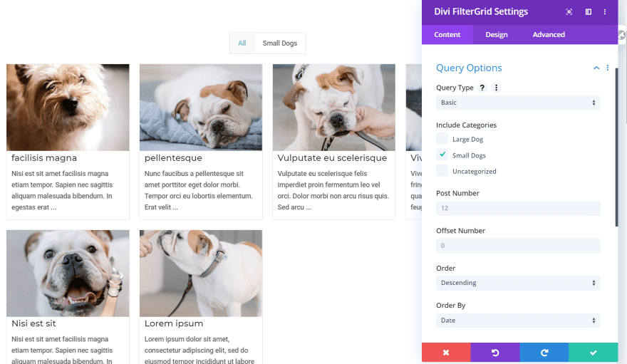Click the Query Type help question mark
Image resolution: width=627 pixels, height=364 pixels.
[482, 88]
